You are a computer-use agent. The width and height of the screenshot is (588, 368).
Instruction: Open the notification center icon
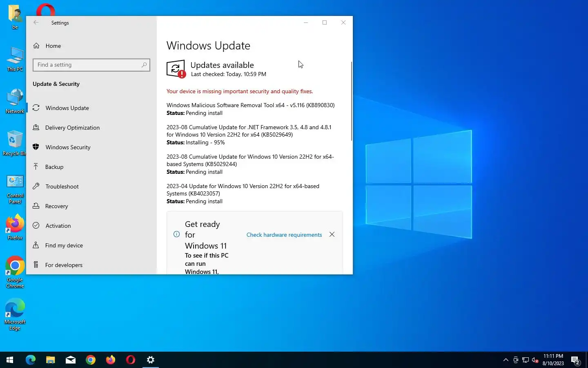point(575,360)
